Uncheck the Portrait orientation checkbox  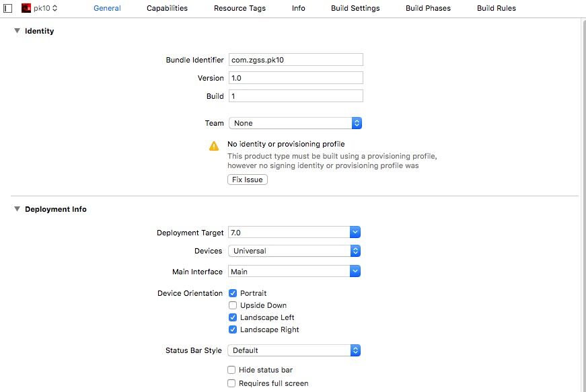pos(233,293)
